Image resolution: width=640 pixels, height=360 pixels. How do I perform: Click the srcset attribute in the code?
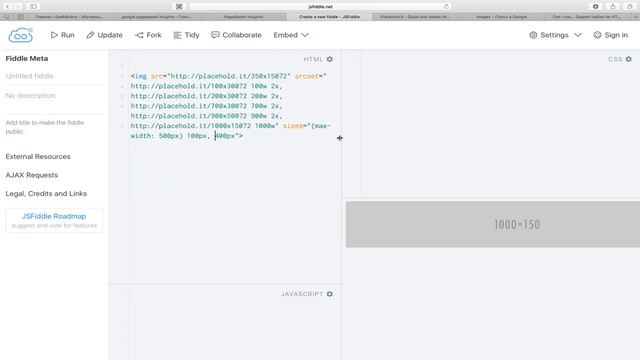307,76
